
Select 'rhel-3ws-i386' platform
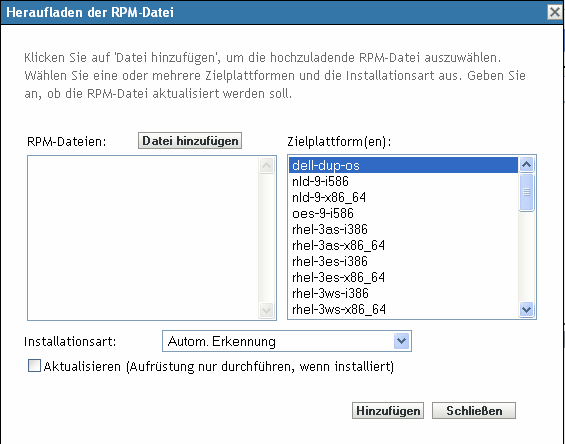[403, 293]
